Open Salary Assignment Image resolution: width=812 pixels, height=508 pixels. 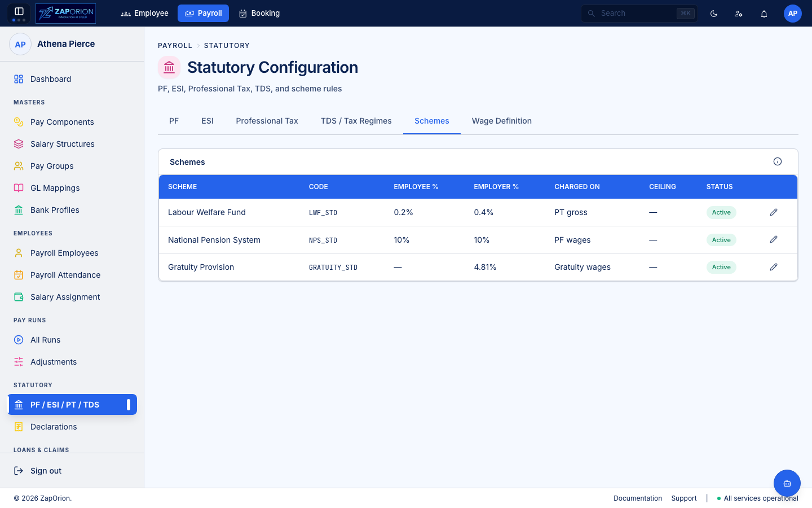point(72,297)
